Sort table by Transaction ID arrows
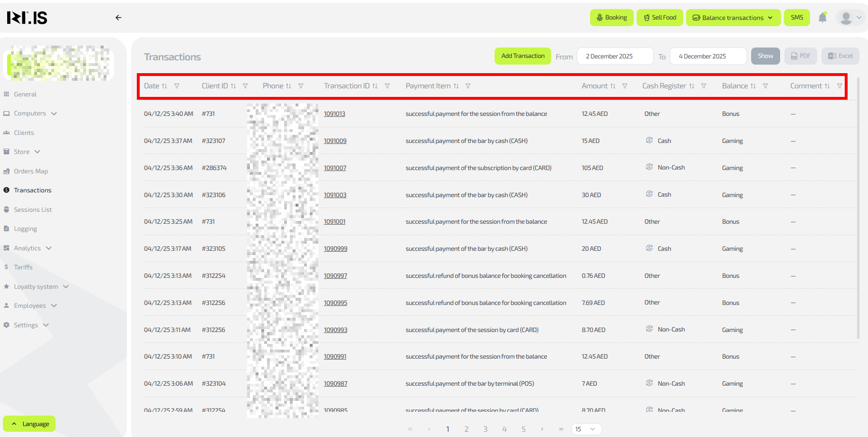The image size is (868, 437). pyautogui.click(x=375, y=86)
